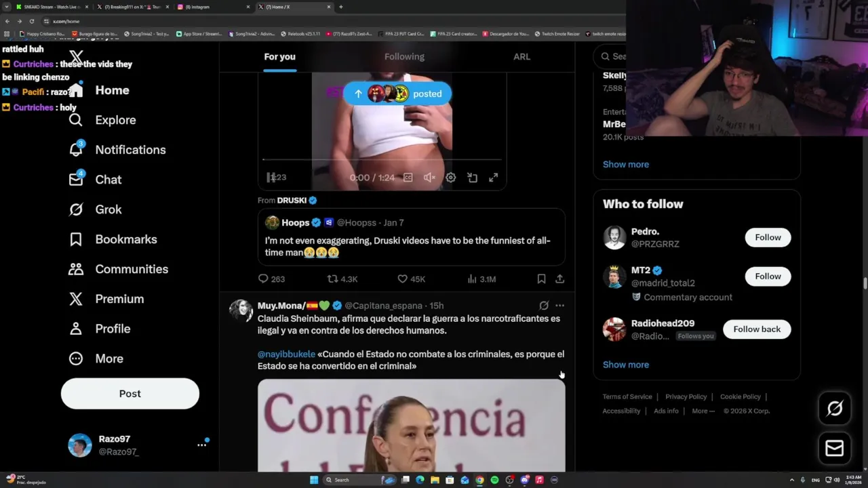This screenshot has width=868, height=488.
Task: Switch to the For you tab
Action: (279, 57)
